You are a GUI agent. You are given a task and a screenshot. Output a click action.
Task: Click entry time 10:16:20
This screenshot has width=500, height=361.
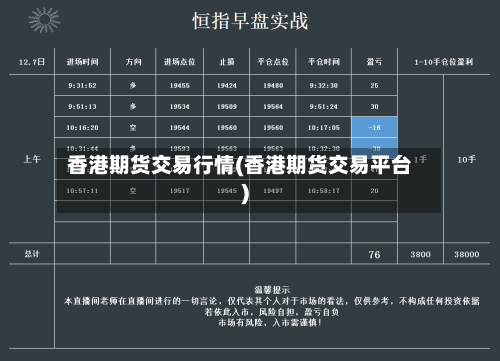(x=82, y=128)
